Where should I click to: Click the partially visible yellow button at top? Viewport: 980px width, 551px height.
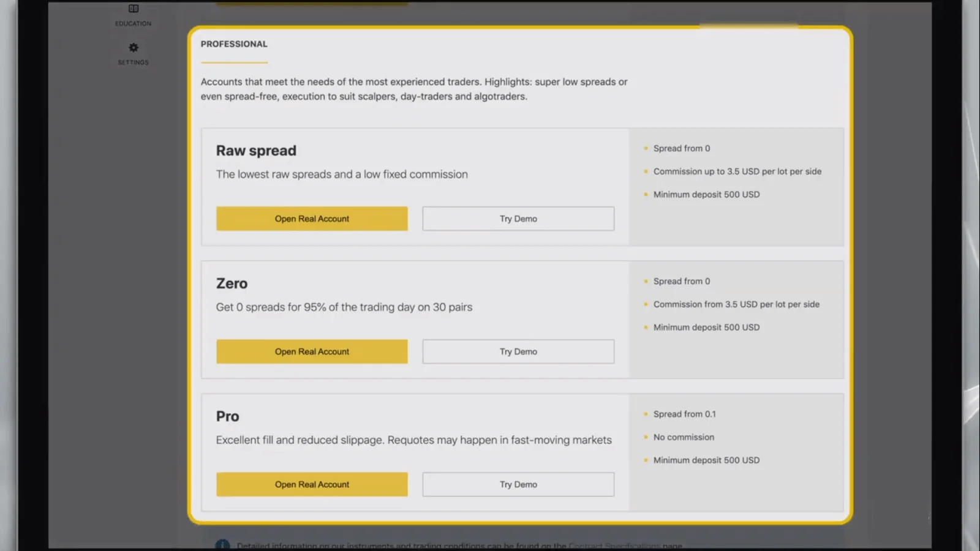pos(312,3)
